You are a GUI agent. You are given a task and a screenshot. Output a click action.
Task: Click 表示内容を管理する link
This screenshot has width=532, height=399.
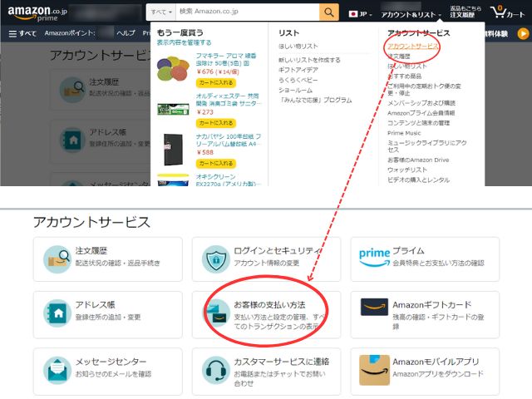tap(184, 42)
